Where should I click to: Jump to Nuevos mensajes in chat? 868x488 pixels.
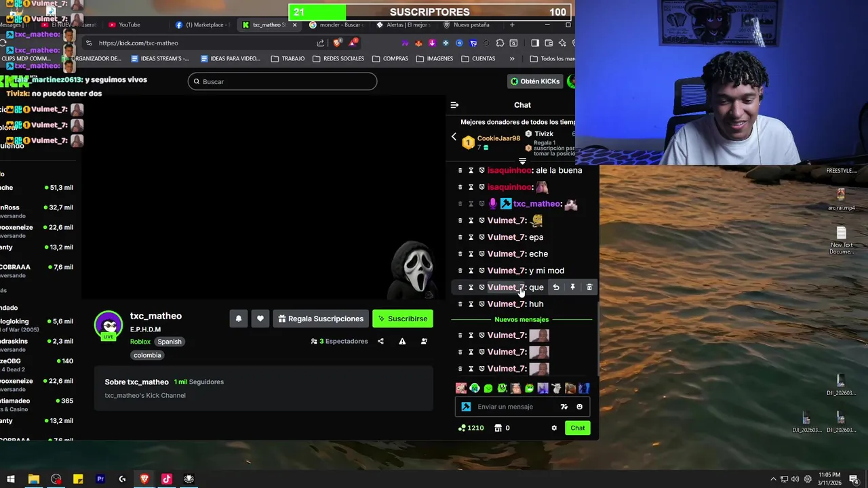521,319
